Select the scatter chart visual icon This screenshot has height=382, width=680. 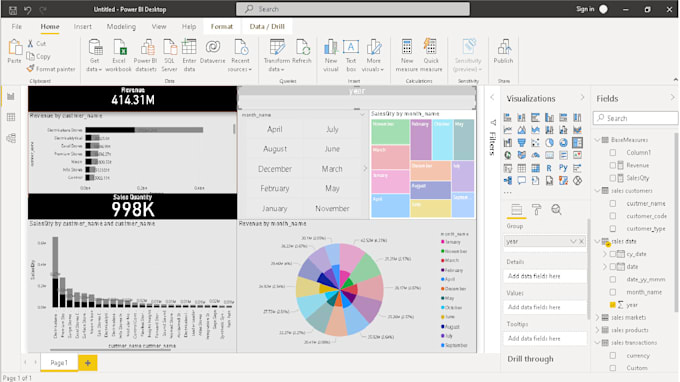tap(535, 142)
